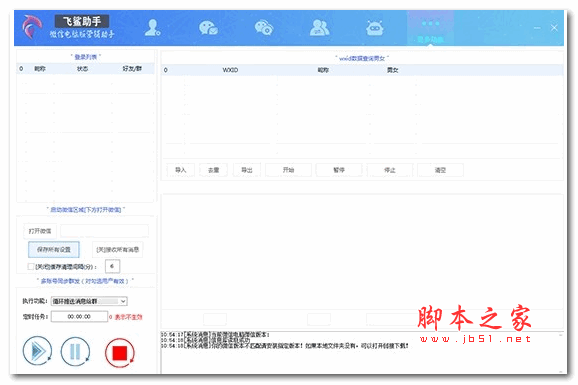Click the 打开微信 button
578x385 pixels.
point(40,231)
